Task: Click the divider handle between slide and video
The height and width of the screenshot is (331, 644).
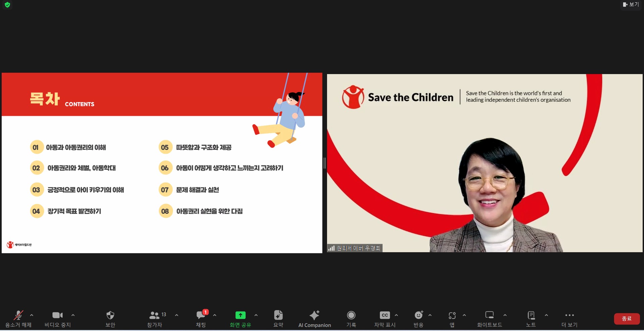Action: [324, 163]
